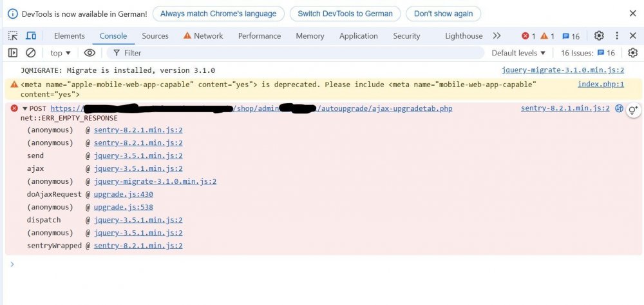Screen dimensions: 644x305
Task: Click the AI assistance lightbulb icon
Action: [x=633, y=110]
